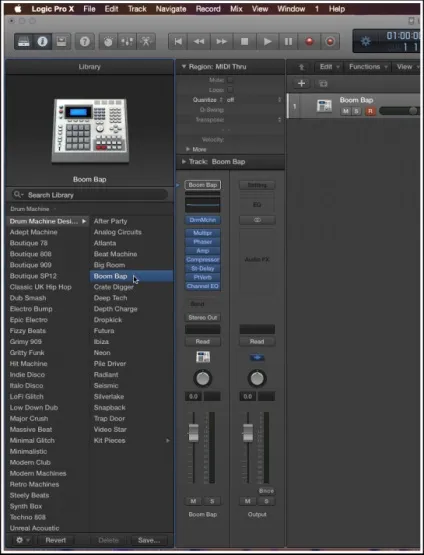The height and width of the screenshot is (555, 424).
Task: Click the DrmMchn instrument slot
Action: pyautogui.click(x=203, y=220)
